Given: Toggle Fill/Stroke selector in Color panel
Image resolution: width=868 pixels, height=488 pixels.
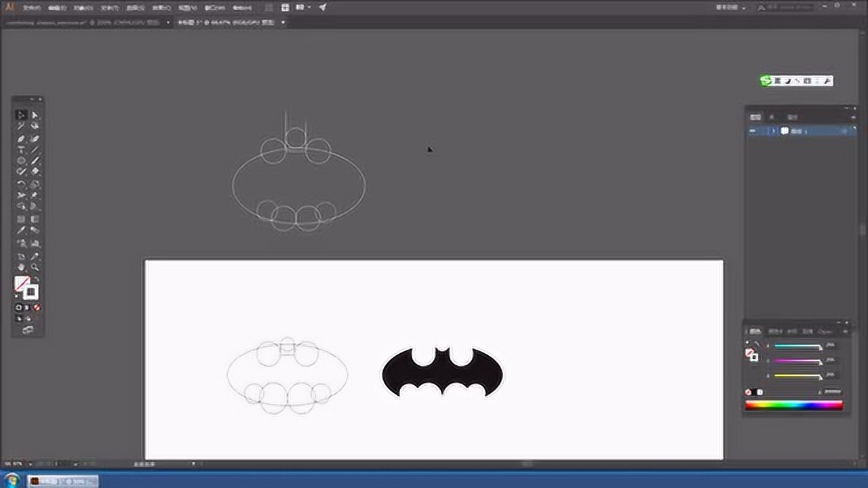Looking at the screenshot, I should click(x=751, y=354).
